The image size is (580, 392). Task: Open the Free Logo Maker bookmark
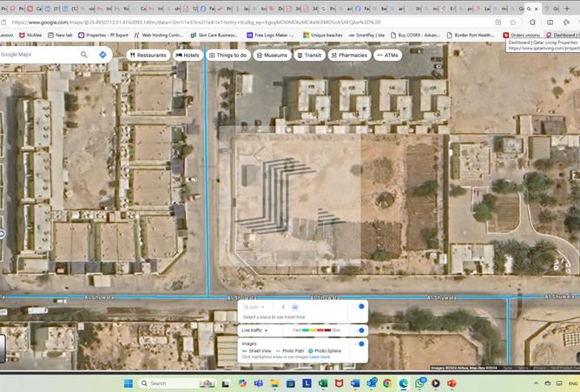(x=270, y=35)
